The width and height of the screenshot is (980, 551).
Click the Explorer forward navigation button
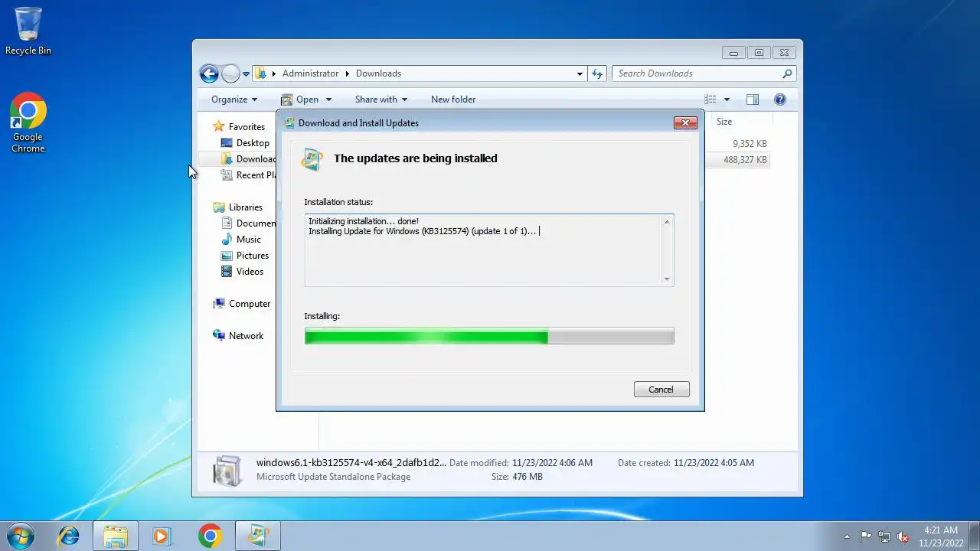coord(230,73)
